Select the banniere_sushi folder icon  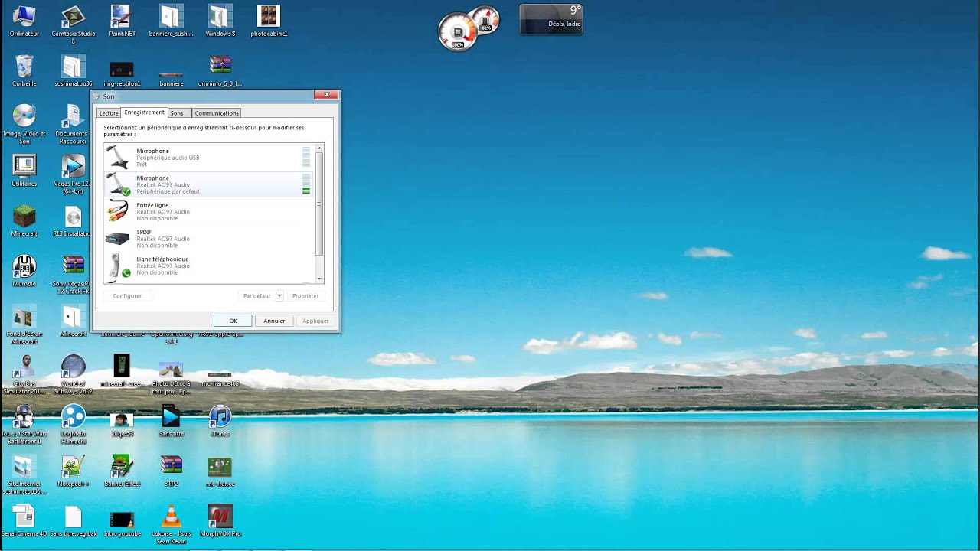click(x=171, y=21)
